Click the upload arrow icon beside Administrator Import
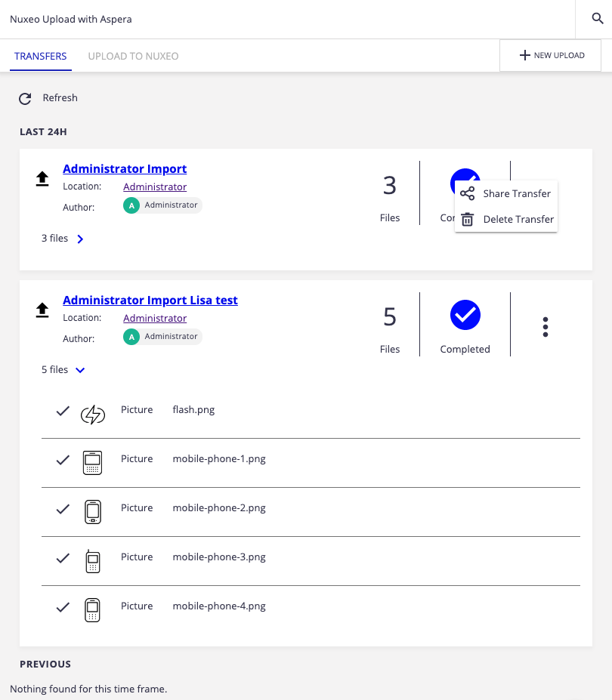 point(42,178)
